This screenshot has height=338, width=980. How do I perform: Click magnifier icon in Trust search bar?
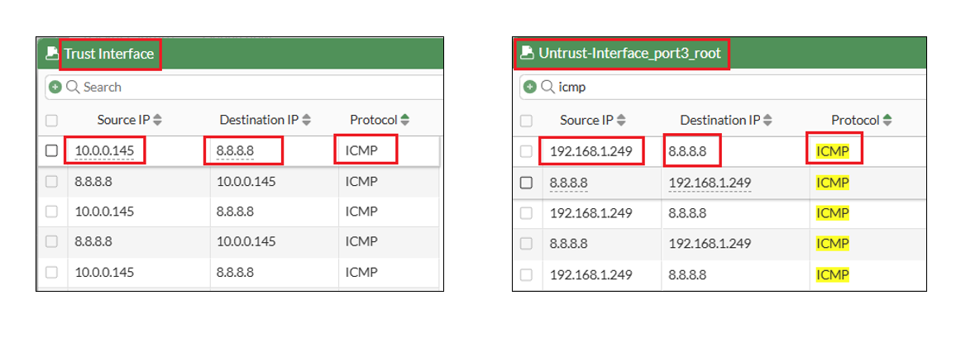73,87
